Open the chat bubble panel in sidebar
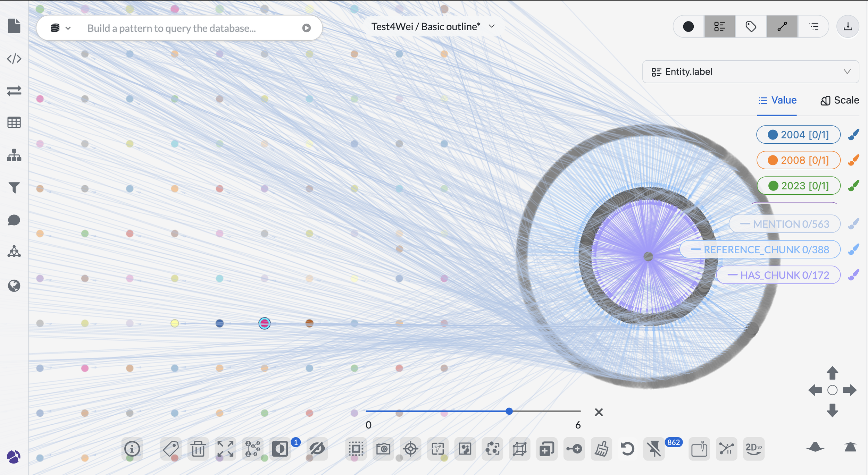This screenshot has width=868, height=475. click(14, 220)
